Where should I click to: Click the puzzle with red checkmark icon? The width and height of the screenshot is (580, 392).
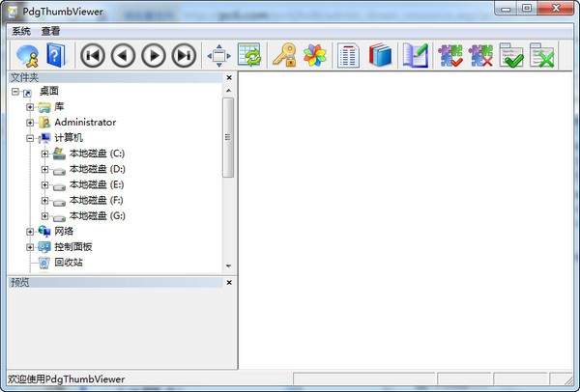click(450, 56)
